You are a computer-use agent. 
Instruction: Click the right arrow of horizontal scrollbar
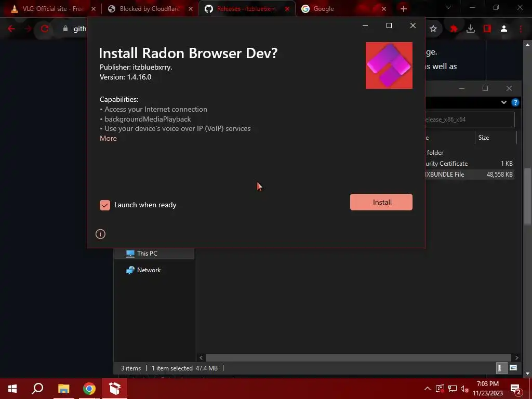[x=516, y=357]
